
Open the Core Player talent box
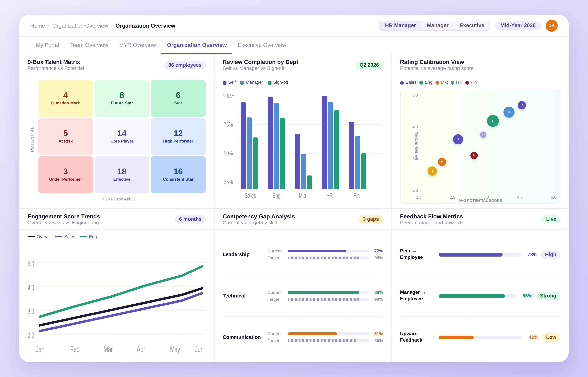click(122, 136)
